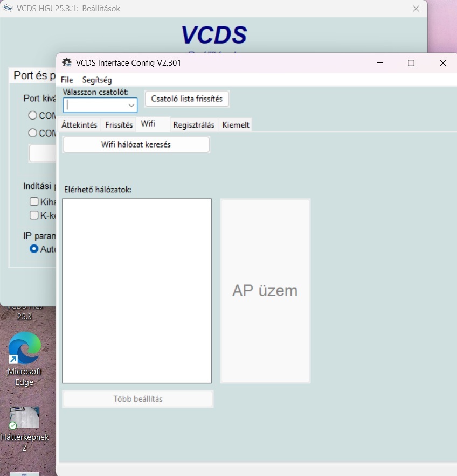
Task: Switch to the Áttekintés tab
Action: coord(79,125)
